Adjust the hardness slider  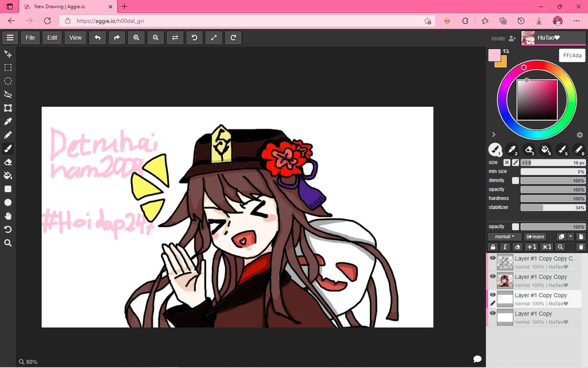pyautogui.click(x=553, y=198)
